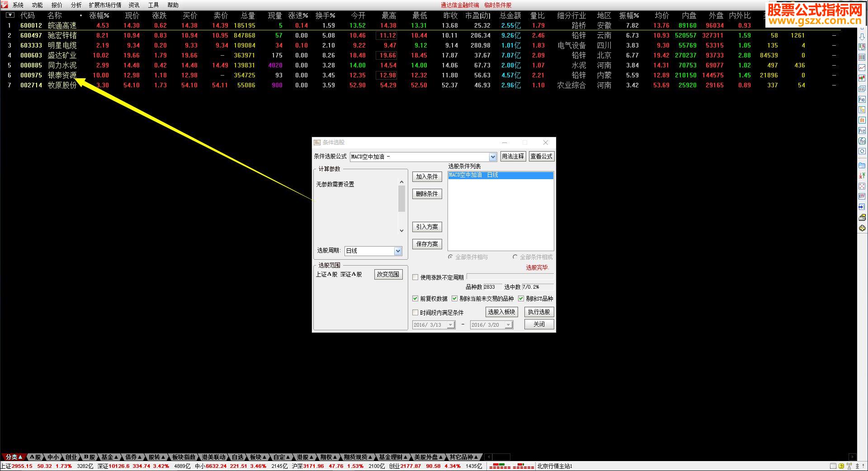
Task: Open the 分析 menu
Action: point(76,5)
